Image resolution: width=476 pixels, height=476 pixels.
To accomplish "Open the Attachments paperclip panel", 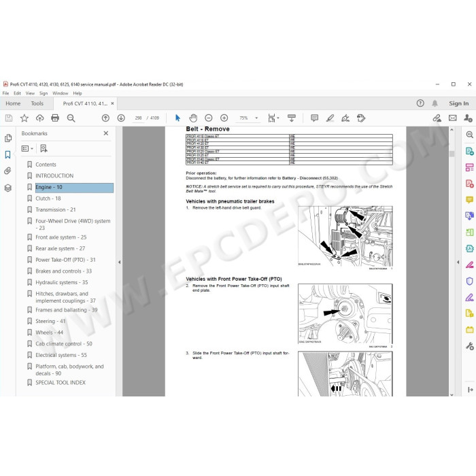I will point(8,171).
